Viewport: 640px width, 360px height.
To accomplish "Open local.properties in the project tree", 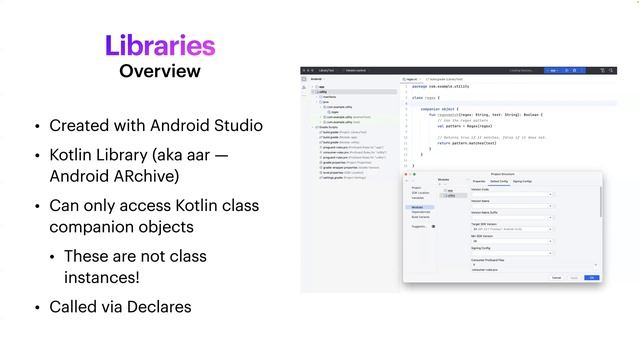I will (x=340, y=173).
